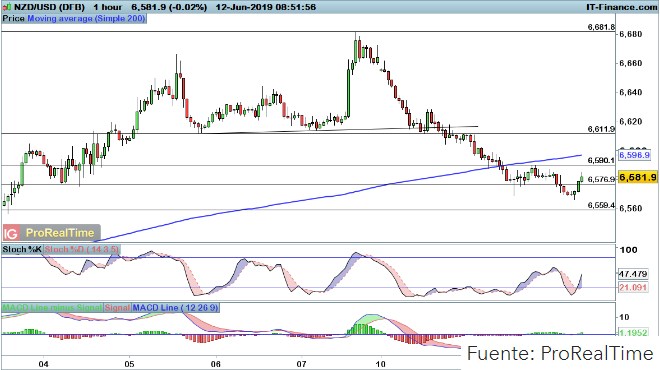Viewport: 660px width, 370px height.
Task: Select the '1 hour' timeframe label
Action: click(108, 7)
